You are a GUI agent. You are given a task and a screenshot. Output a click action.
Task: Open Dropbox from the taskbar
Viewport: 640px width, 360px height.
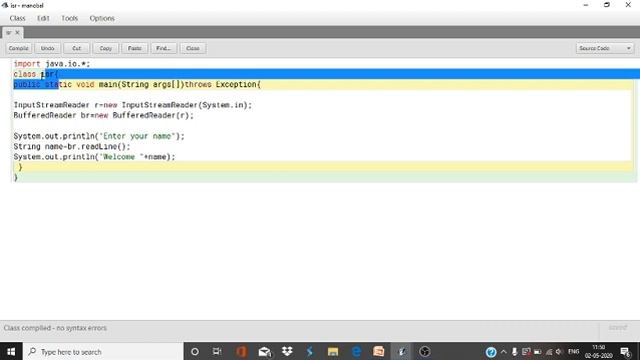287,351
